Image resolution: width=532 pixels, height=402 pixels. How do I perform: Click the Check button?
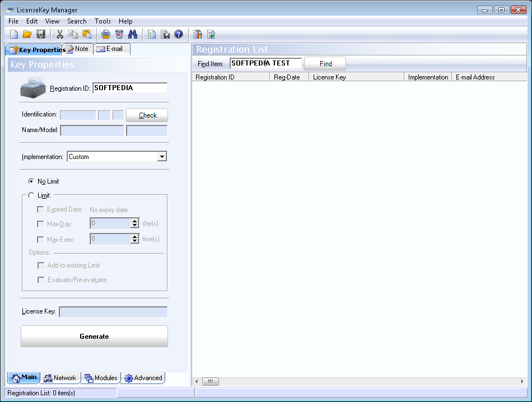[x=147, y=115]
